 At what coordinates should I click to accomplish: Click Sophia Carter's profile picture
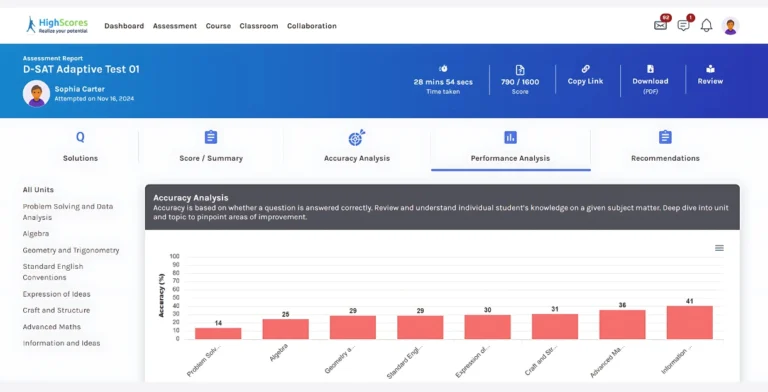tap(36, 93)
